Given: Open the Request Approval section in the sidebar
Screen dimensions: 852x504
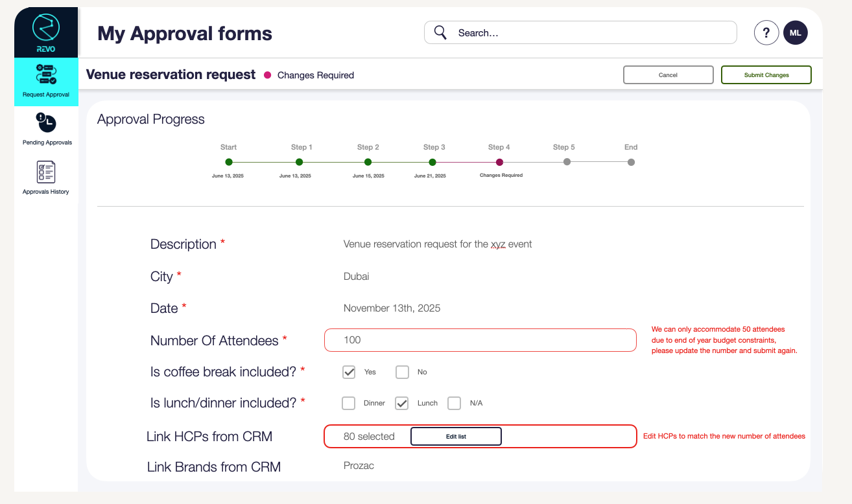Looking at the screenshot, I should tap(45, 82).
